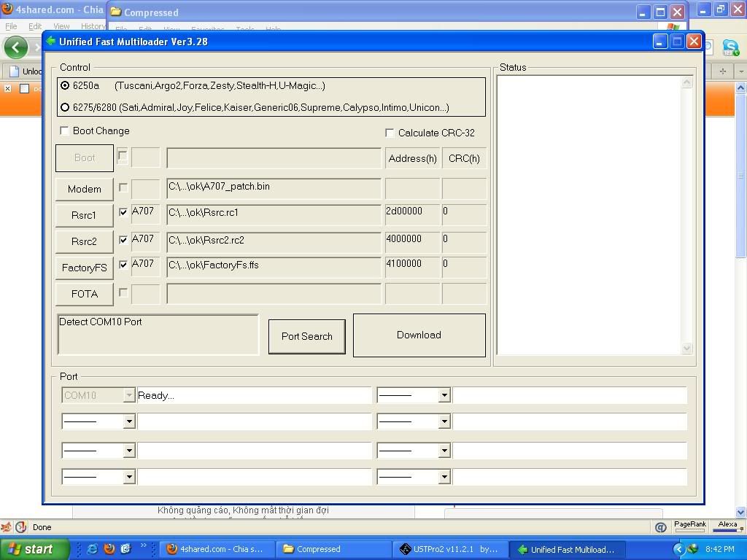747x560 pixels.
Task: Click the Status panel scroll down arrow
Action: [686, 349]
